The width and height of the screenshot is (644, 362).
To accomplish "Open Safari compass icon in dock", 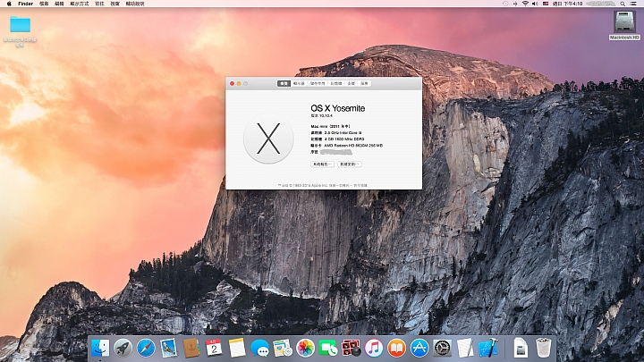I will pyautogui.click(x=146, y=348).
